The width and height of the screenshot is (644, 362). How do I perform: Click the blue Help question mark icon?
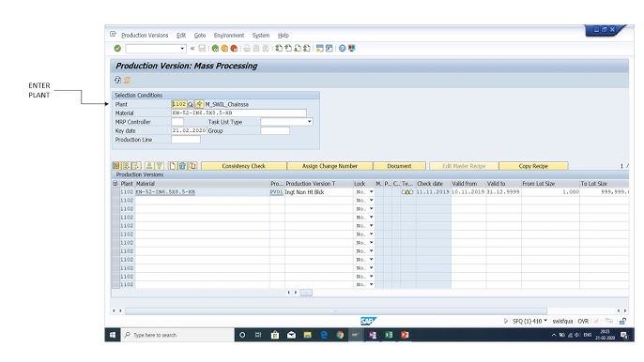pyautogui.click(x=342, y=49)
